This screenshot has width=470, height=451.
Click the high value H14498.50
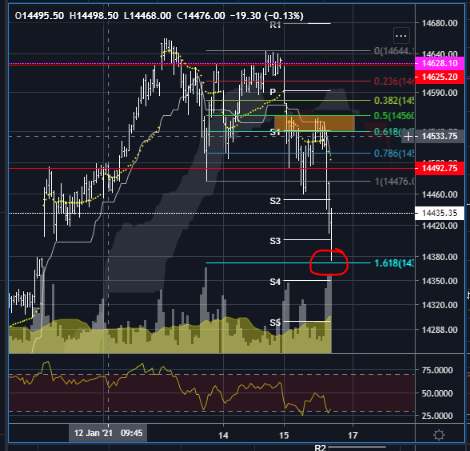click(94, 16)
